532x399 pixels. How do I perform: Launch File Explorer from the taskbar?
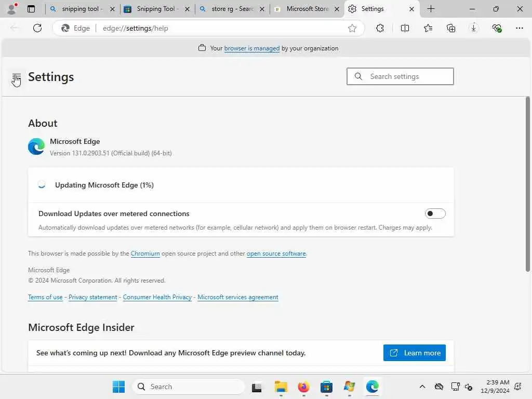281,387
